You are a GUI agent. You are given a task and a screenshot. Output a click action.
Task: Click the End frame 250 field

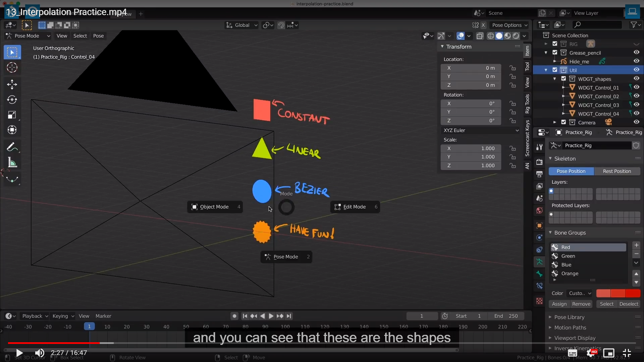tap(506, 316)
